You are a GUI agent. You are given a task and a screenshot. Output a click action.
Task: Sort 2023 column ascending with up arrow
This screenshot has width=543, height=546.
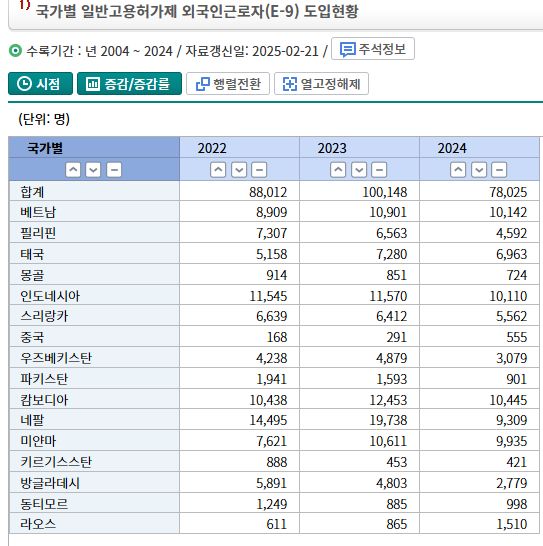pos(338,170)
